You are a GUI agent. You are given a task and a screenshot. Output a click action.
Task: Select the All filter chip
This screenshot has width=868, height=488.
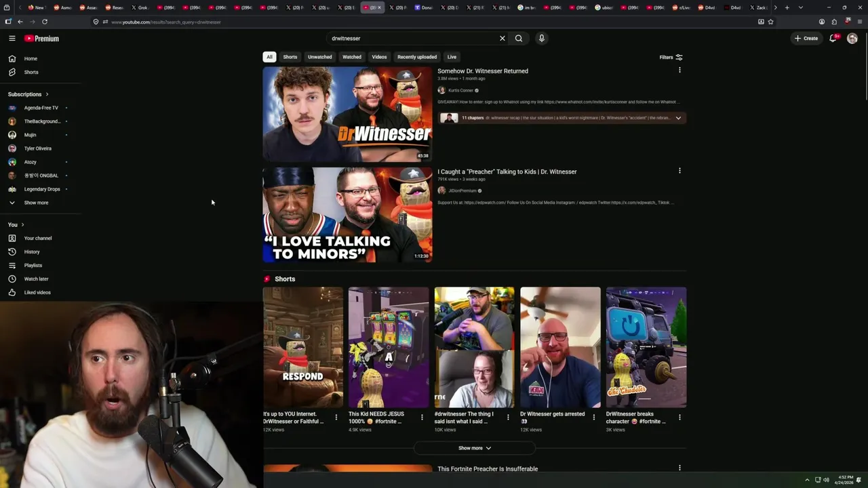tap(269, 57)
